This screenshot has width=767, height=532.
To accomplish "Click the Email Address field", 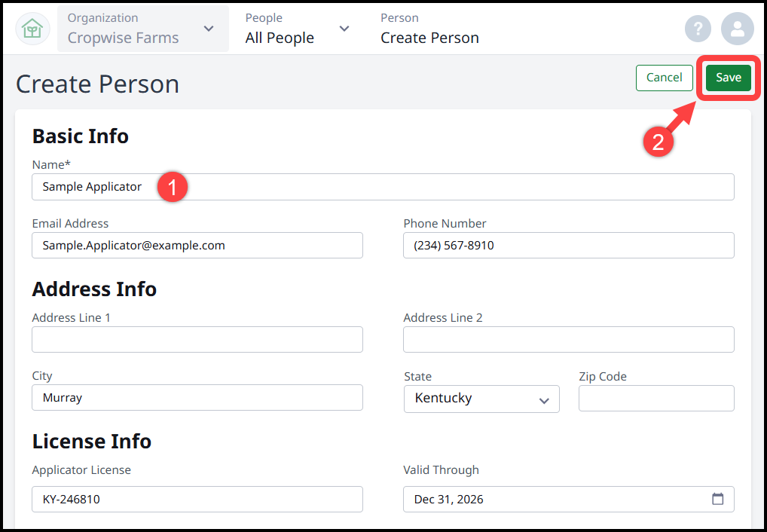I will (197, 245).
